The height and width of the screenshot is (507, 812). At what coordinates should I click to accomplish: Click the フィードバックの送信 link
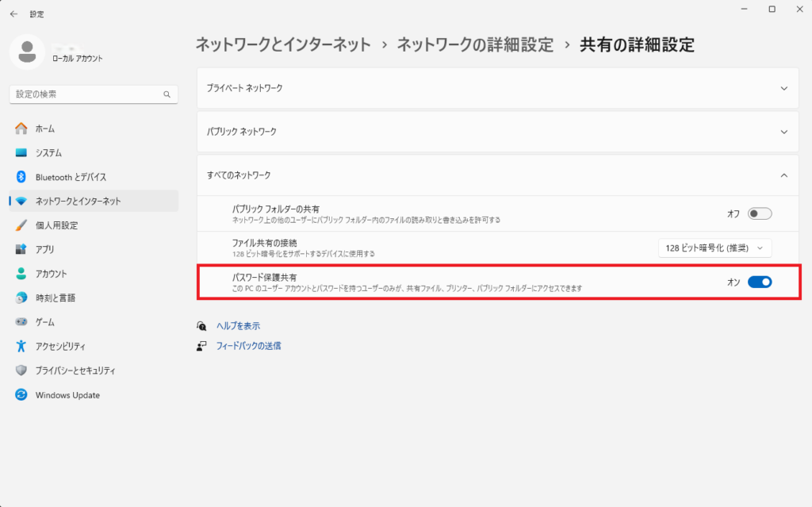point(248,346)
